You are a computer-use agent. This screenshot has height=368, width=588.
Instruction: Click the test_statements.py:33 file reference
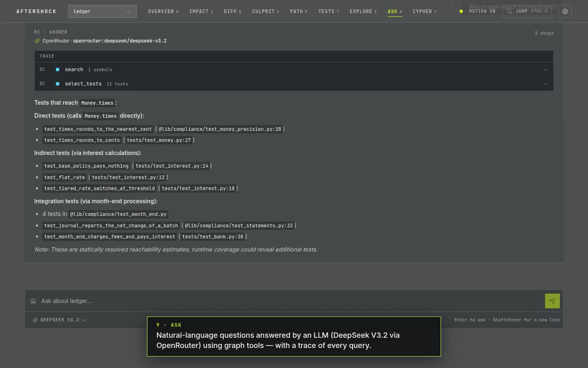click(x=239, y=226)
